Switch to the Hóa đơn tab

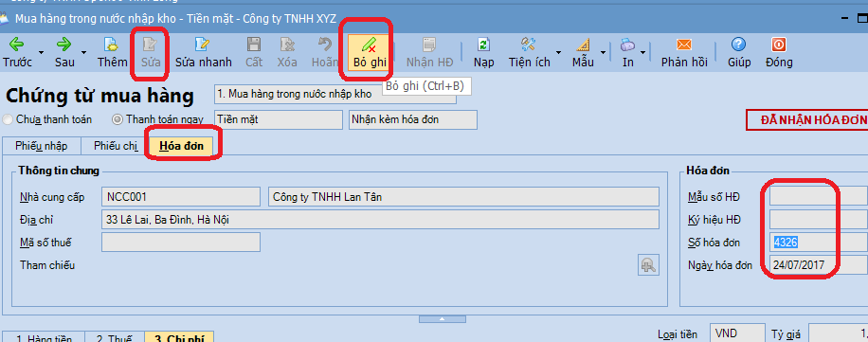(x=182, y=146)
